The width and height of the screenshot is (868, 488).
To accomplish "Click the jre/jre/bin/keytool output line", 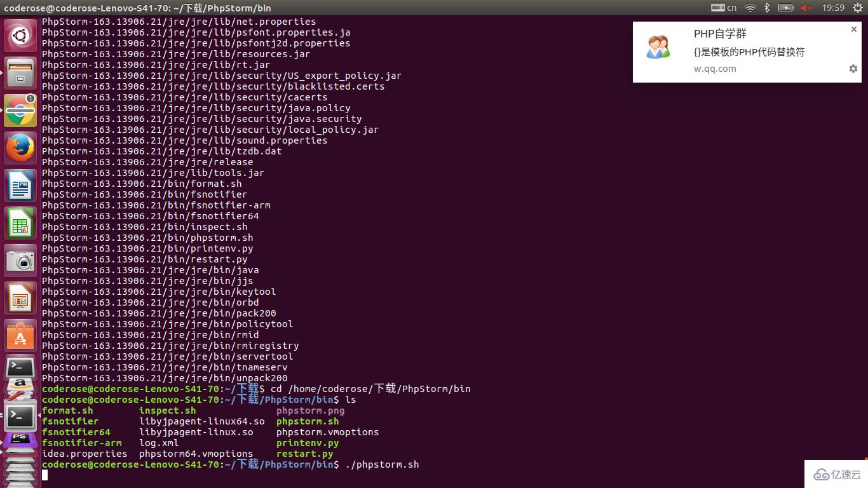I will [159, 292].
